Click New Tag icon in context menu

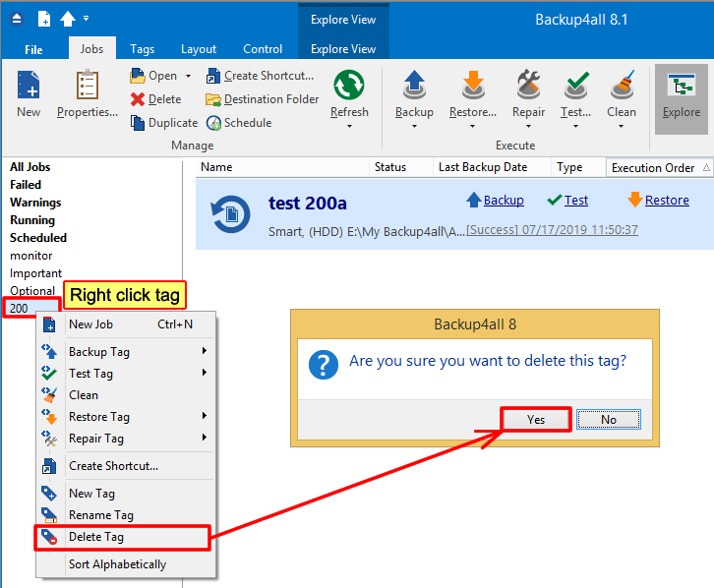coord(49,494)
